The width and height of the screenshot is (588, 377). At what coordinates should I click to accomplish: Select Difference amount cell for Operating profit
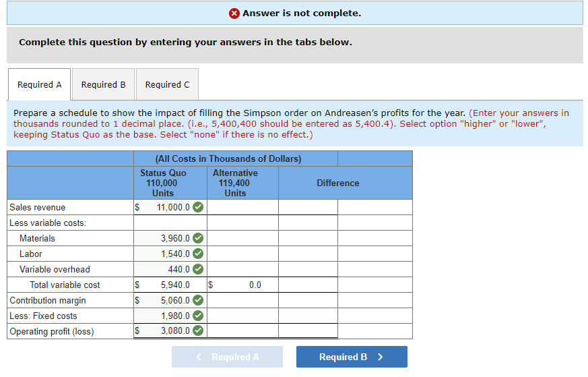pos(308,331)
